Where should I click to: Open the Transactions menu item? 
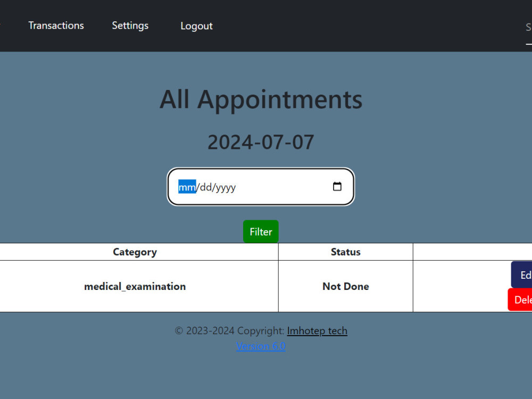[56, 26]
